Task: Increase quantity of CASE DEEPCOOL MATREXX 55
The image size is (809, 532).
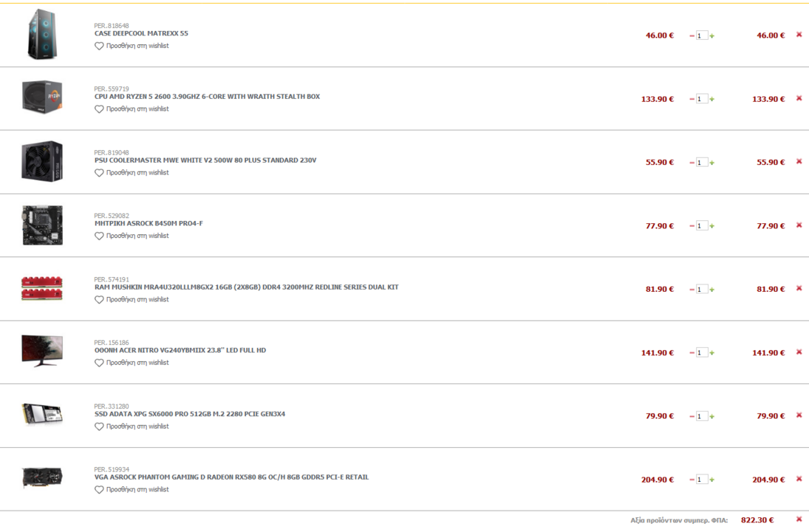Action: (712, 35)
